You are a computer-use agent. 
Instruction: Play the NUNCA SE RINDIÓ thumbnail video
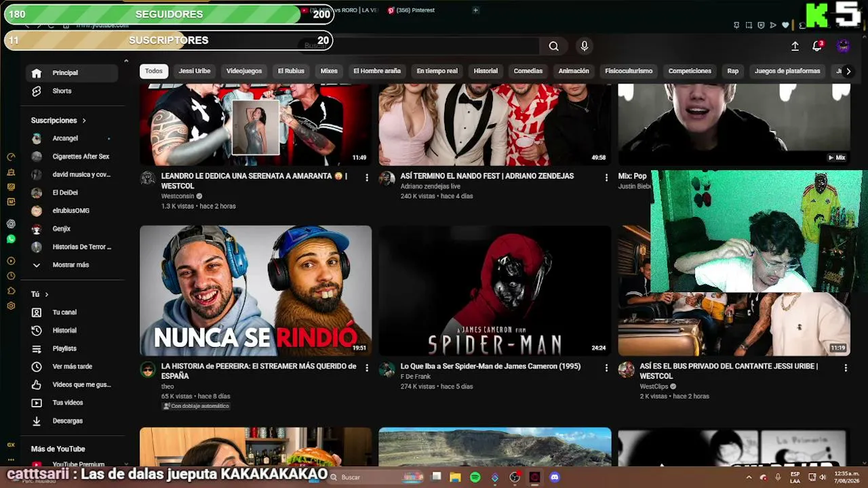(256, 291)
